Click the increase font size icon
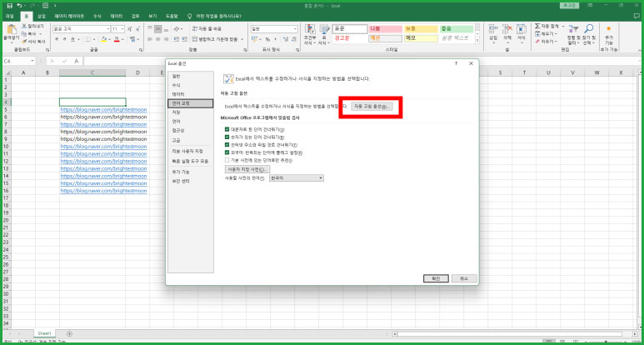The image size is (644, 345). click(x=129, y=29)
